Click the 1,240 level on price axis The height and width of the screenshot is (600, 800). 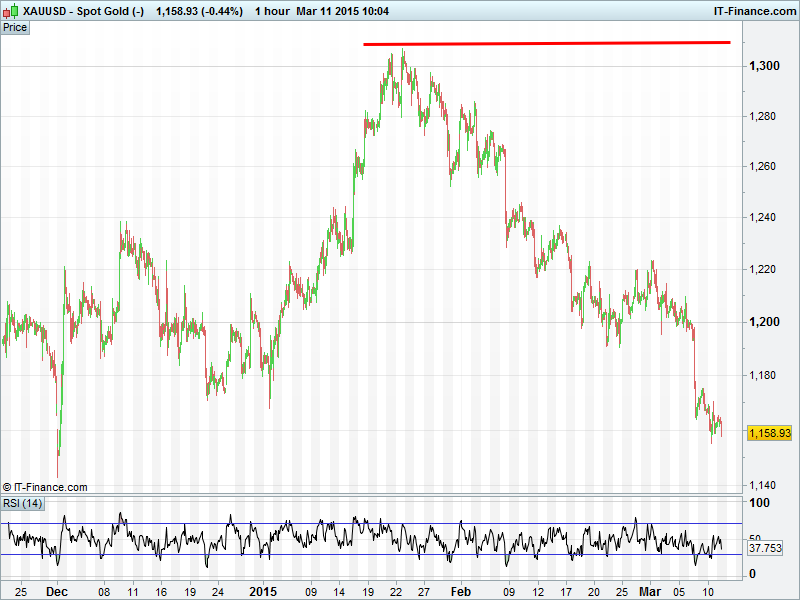pos(763,218)
